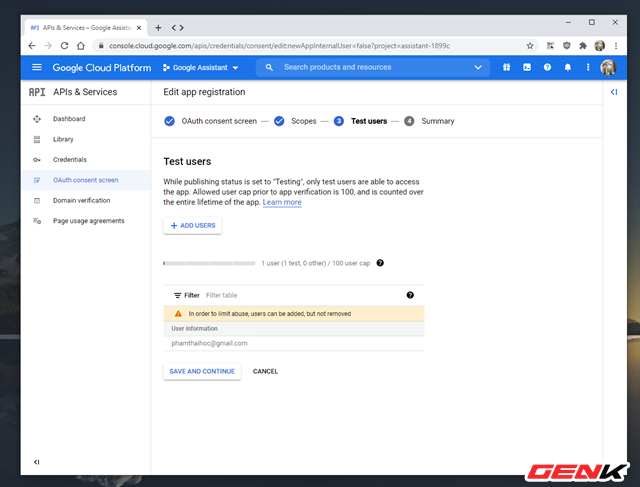This screenshot has height=487, width=640.
Task: Show help for the filter table
Action: 410,295
